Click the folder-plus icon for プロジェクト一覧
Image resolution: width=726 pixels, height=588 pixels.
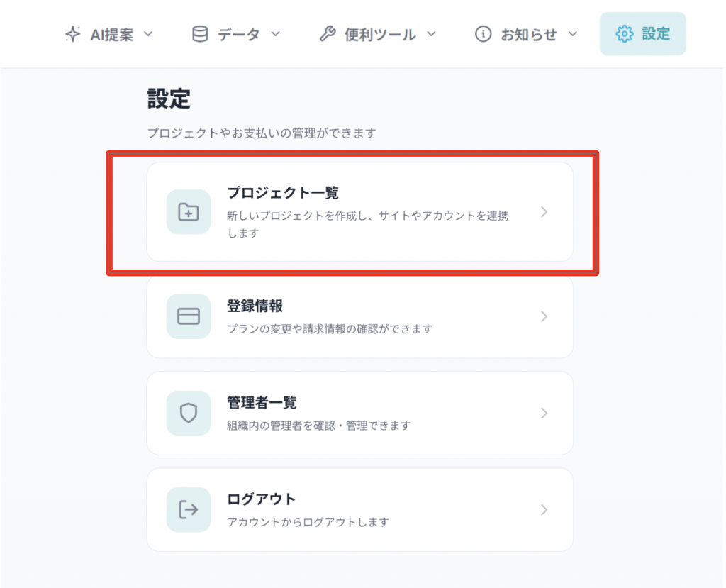tap(188, 211)
